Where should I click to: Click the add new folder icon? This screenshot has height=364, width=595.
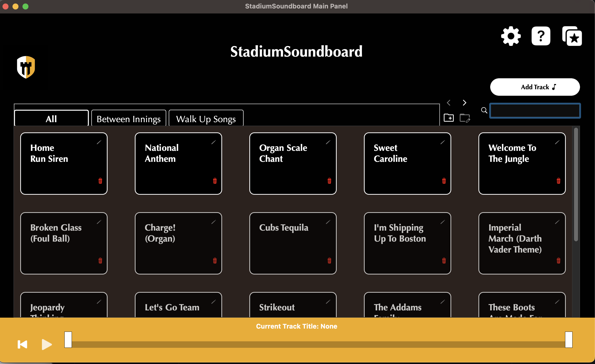[449, 118]
